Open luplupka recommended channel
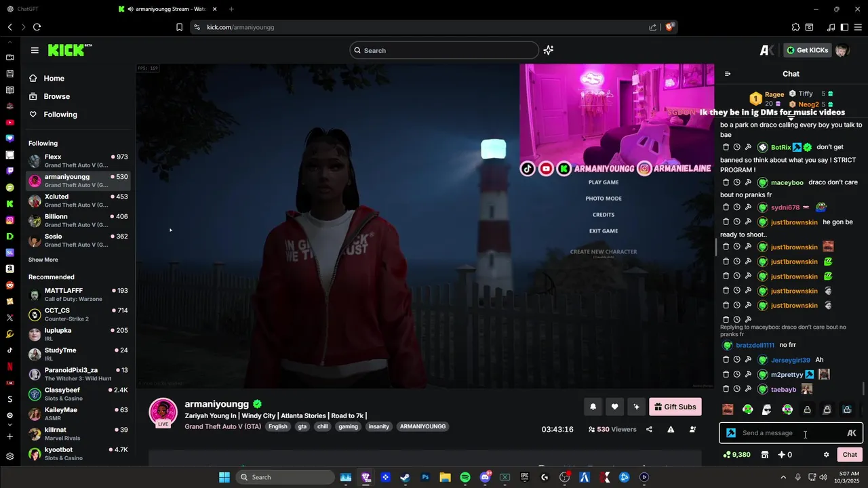 78,334
